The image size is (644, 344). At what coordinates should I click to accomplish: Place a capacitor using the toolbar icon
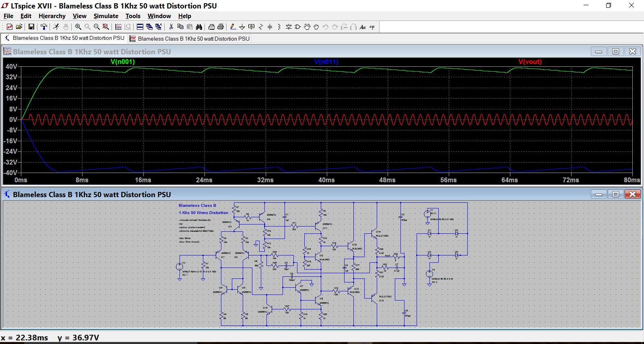[270, 27]
